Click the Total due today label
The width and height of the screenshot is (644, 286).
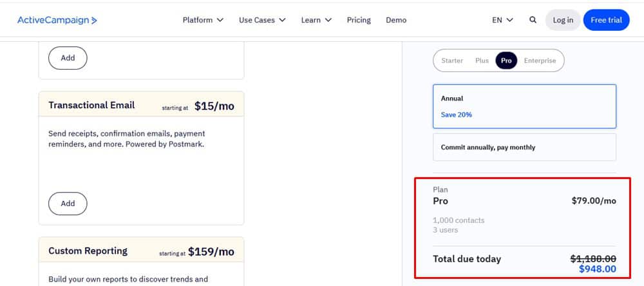[467, 259]
